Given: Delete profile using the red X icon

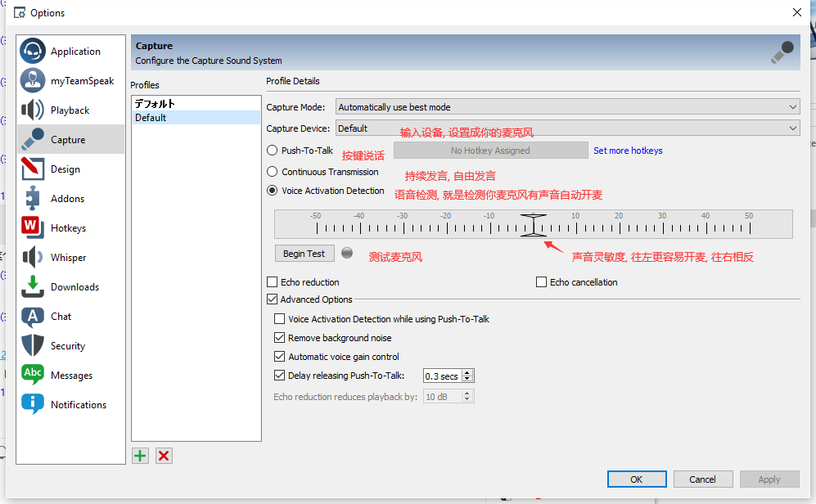Looking at the screenshot, I should (x=164, y=457).
